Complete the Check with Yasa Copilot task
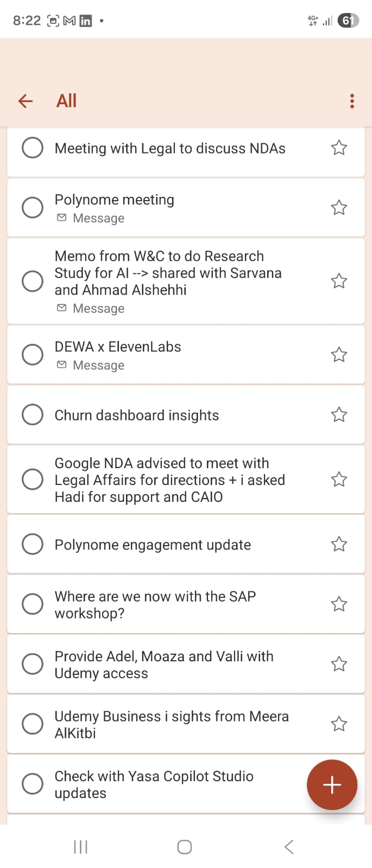 pos(33,783)
